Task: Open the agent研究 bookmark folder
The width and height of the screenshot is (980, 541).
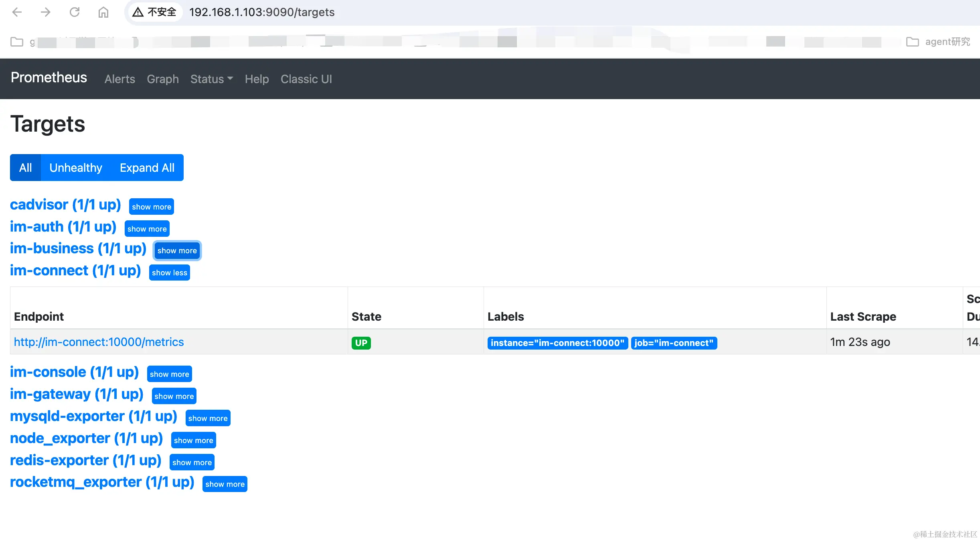Action: click(938, 42)
